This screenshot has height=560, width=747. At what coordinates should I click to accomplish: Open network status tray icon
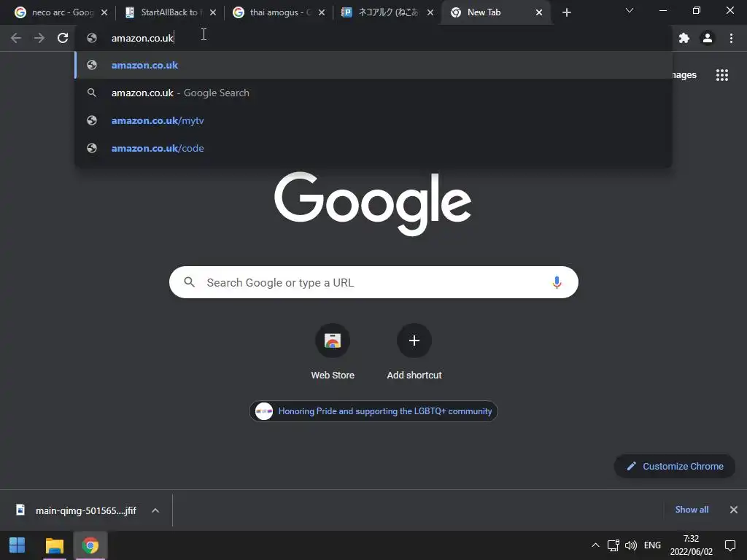coord(613,545)
